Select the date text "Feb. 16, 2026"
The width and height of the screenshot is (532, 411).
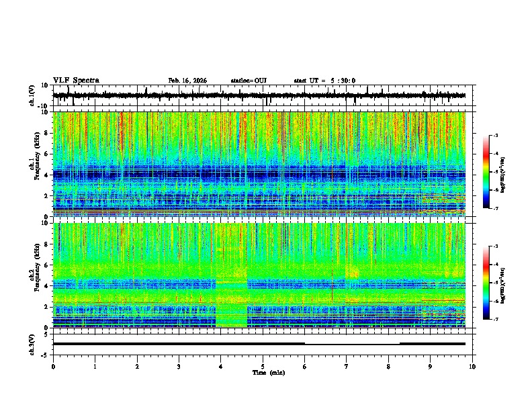(x=187, y=81)
